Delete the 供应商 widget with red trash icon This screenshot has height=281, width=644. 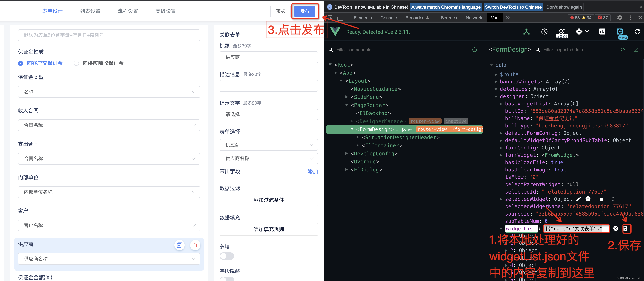click(x=195, y=245)
